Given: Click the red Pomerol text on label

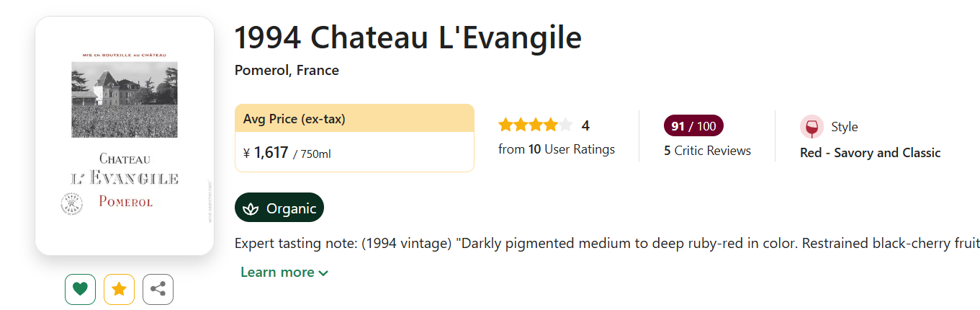Looking at the screenshot, I should pos(125,202).
